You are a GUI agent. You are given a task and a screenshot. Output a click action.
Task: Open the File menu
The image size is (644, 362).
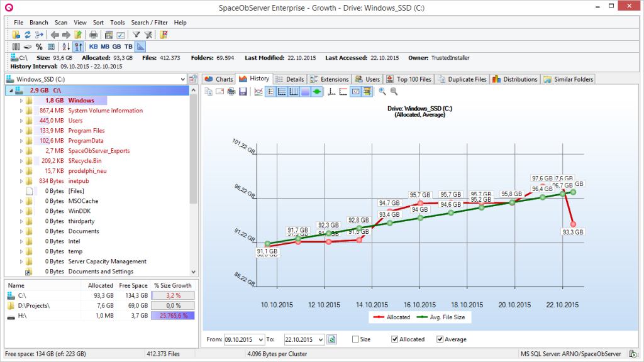(x=18, y=23)
